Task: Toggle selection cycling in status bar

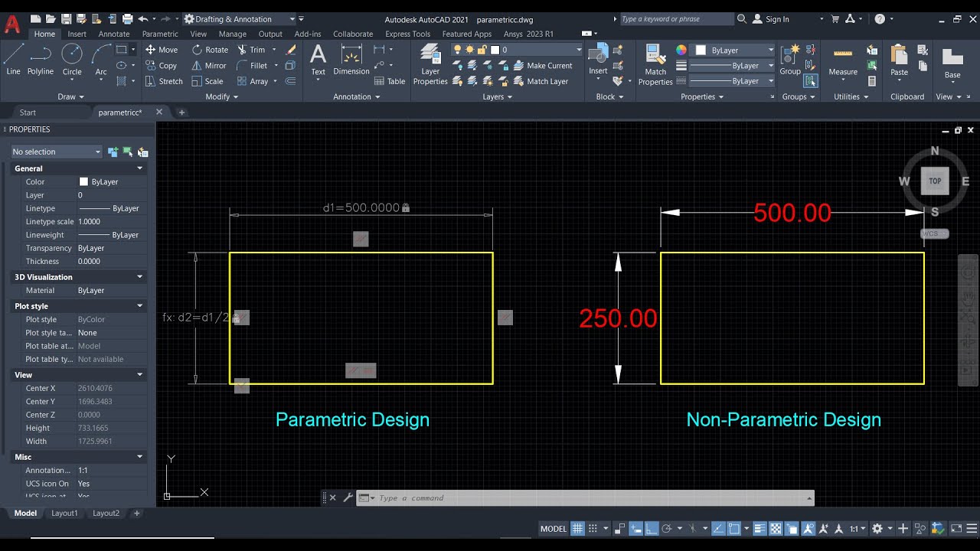Action: click(790, 529)
